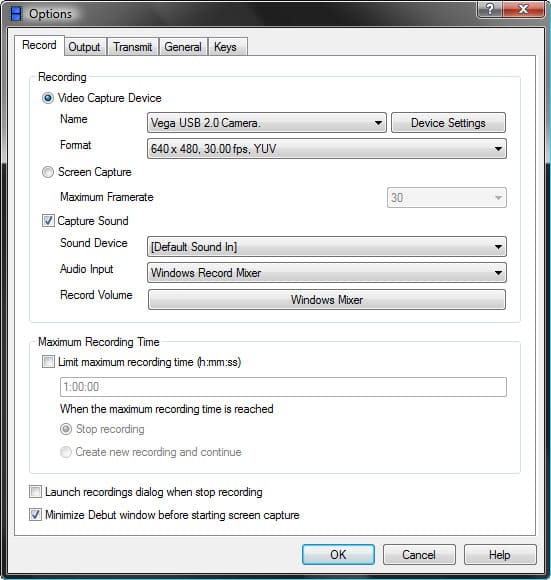Open the camera Name dropdown
This screenshot has width=551, height=580.
click(267, 123)
